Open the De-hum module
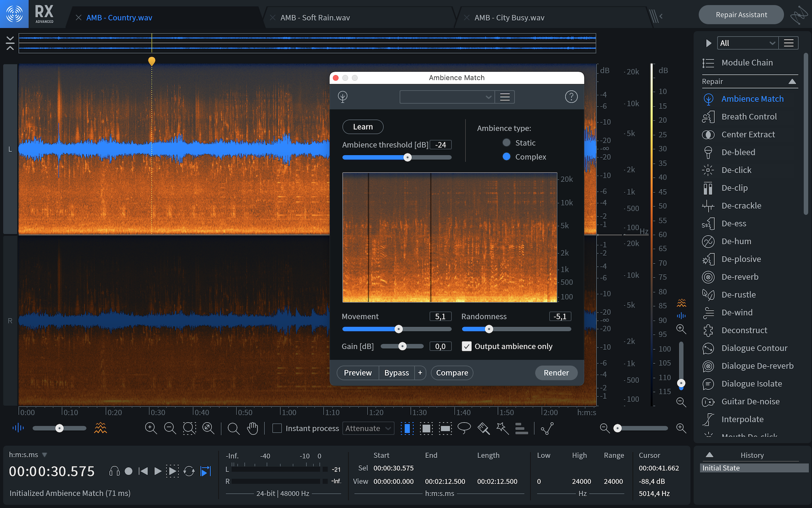Image resolution: width=812 pixels, height=508 pixels. click(x=736, y=241)
